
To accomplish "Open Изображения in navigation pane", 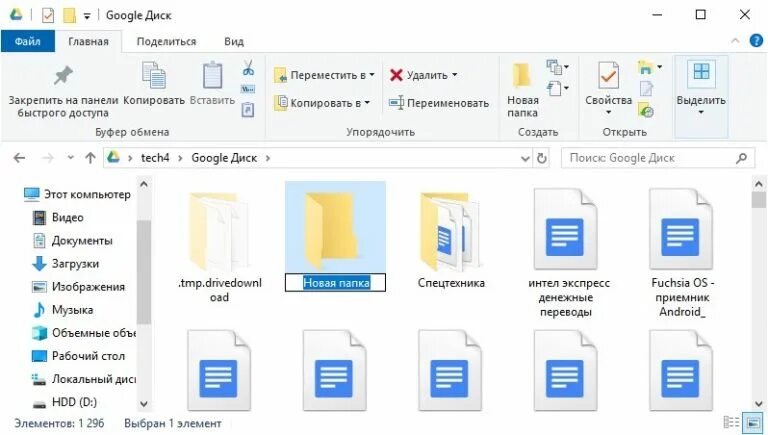I will tap(78, 287).
